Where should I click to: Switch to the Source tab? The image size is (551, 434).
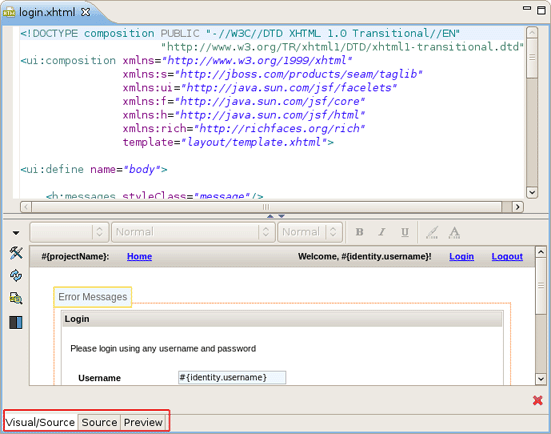[x=99, y=422]
